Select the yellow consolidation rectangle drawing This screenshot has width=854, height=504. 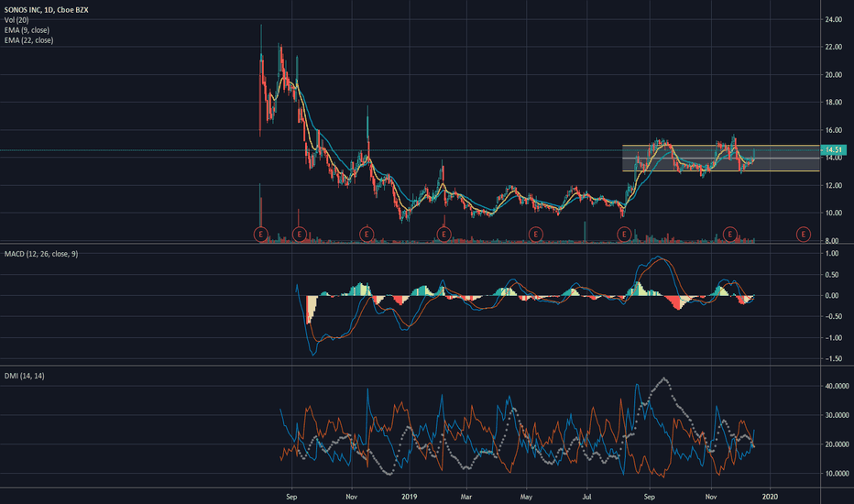click(720, 159)
